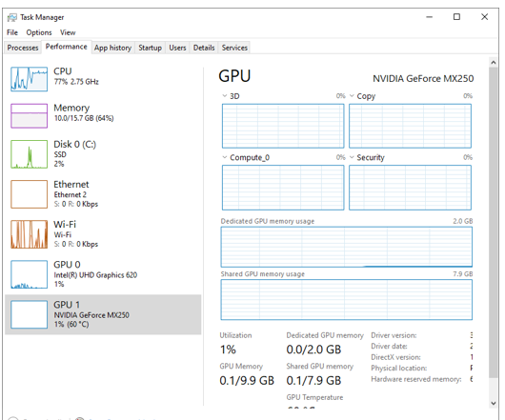Image resolution: width=505 pixels, height=420 pixels.
Task: Open the Options menu
Action: tap(39, 32)
